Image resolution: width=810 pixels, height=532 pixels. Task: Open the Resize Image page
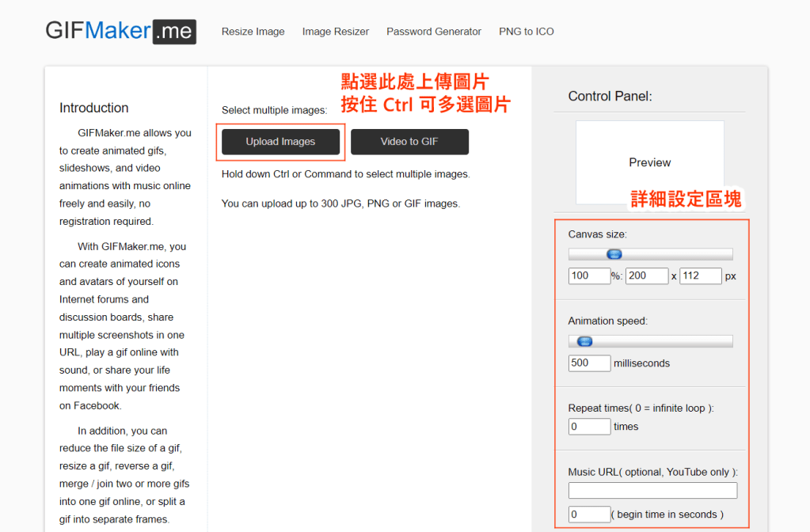pyautogui.click(x=253, y=32)
